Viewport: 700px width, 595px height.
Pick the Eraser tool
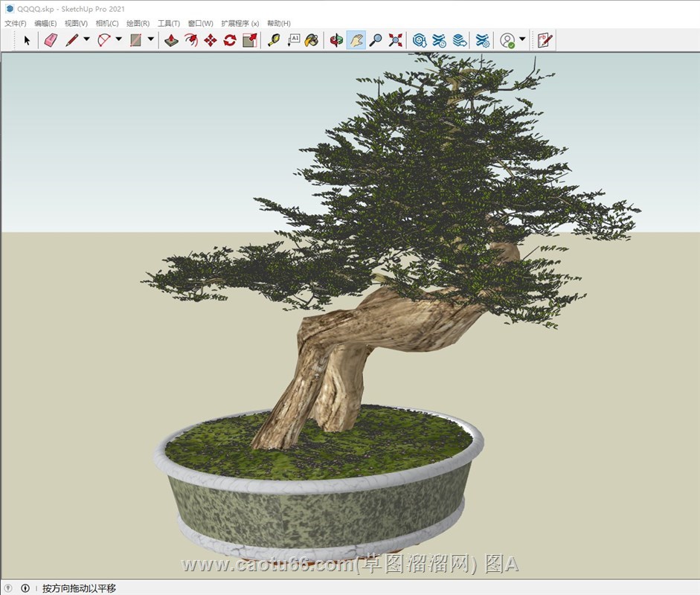click(50, 40)
